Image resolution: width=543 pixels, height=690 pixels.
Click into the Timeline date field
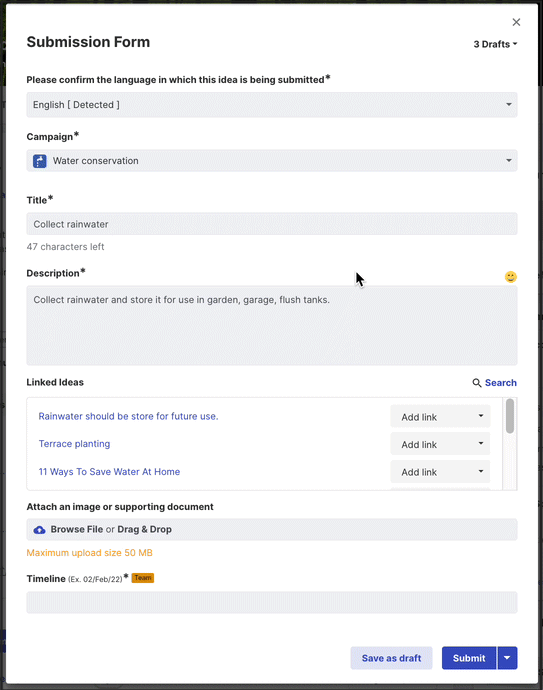pos(272,602)
